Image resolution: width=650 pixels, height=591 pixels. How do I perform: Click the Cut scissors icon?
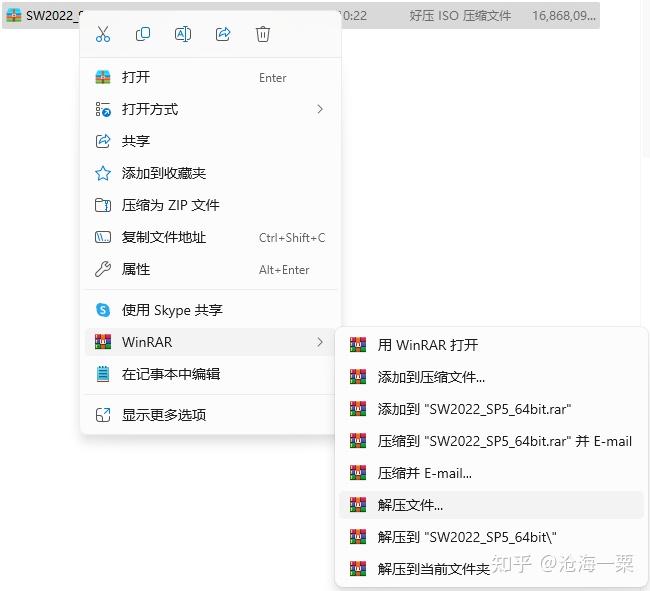[103, 34]
